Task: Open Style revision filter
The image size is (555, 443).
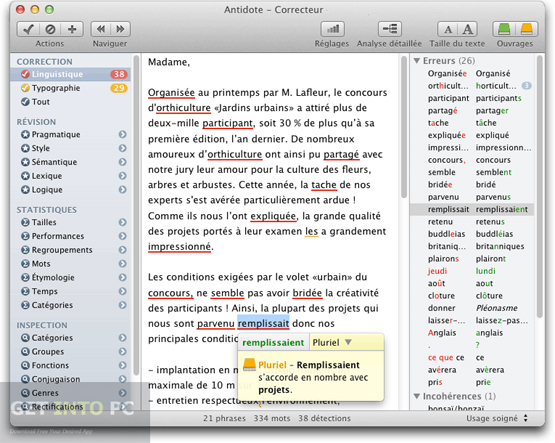Action: pos(70,148)
